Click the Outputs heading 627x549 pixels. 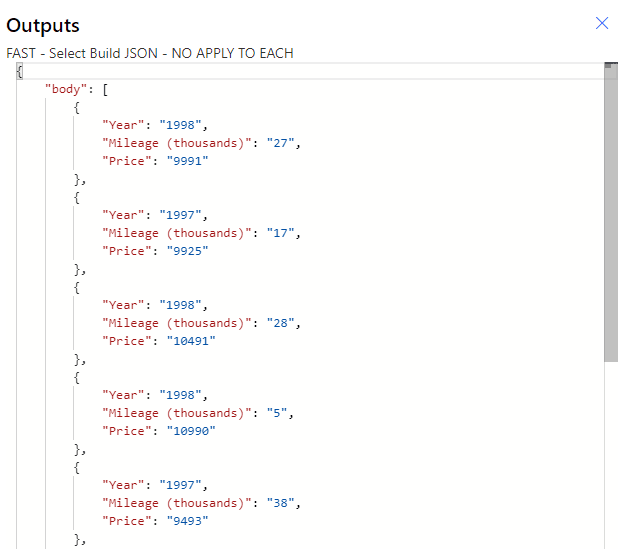(x=43, y=25)
